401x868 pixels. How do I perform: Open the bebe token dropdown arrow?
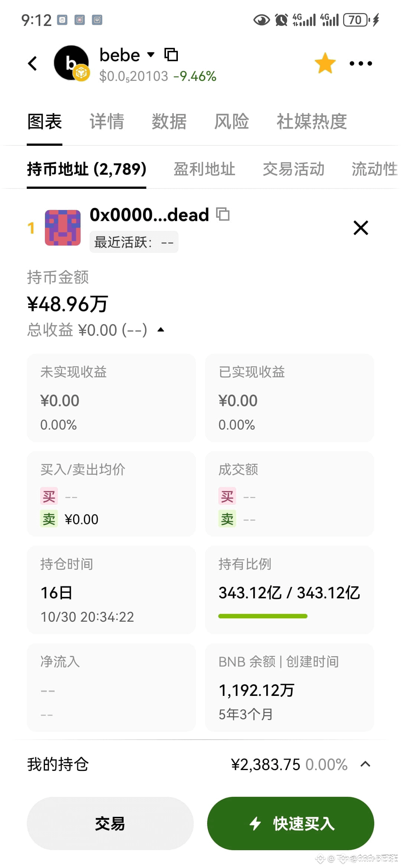pyautogui.click(x=151, y=55)
